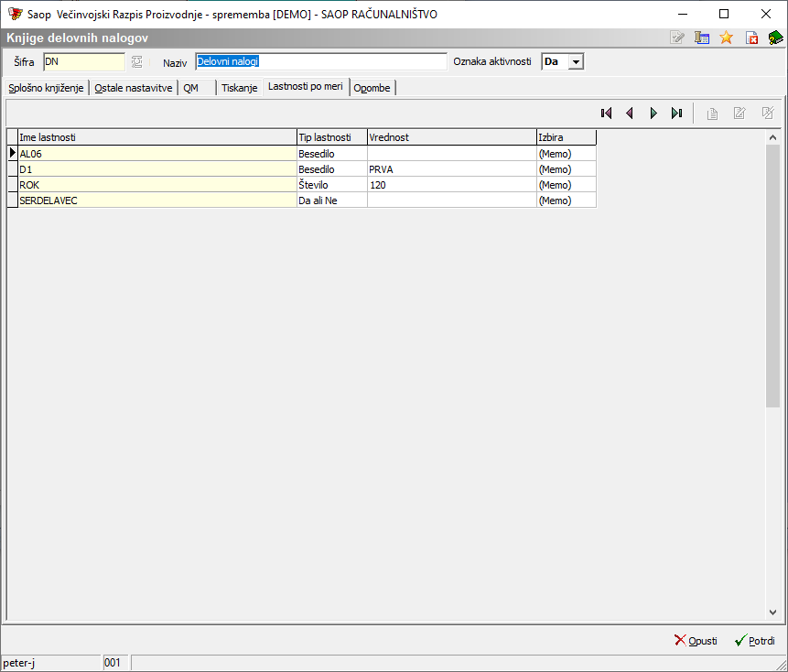The height and width of the screenshot is (672, 788).
Task: Switch to the Tiskanje tab
Action: (239, 88)
